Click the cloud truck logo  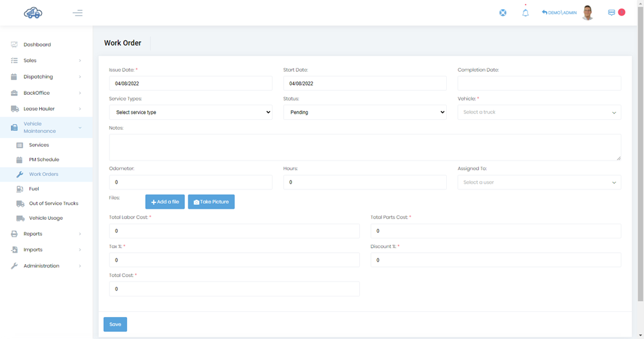click(x=33, y=13)
